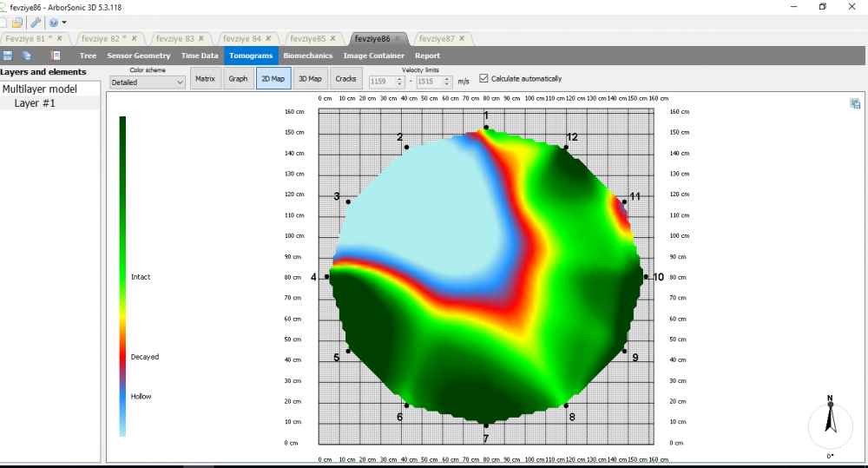Click the save project icon

(x=8, y=56)
